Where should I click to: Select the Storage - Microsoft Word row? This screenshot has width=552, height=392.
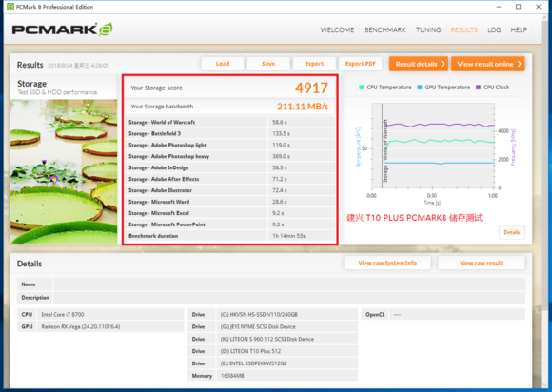[230, 202]
